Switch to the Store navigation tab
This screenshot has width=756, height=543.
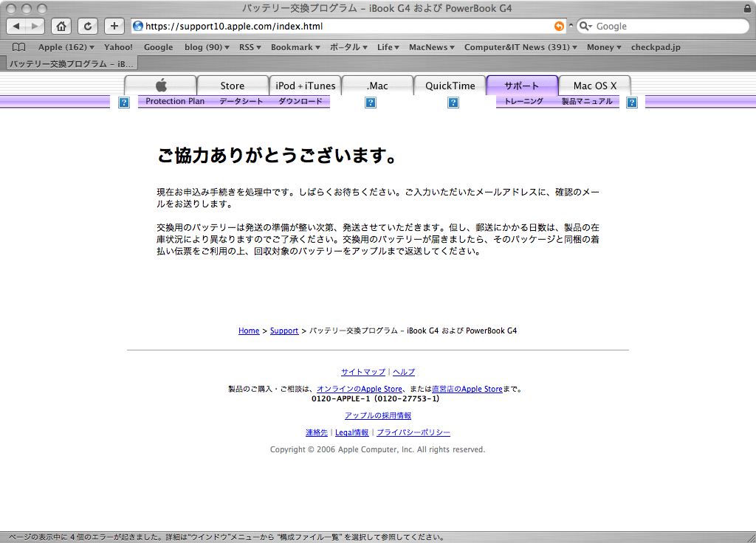233,86
